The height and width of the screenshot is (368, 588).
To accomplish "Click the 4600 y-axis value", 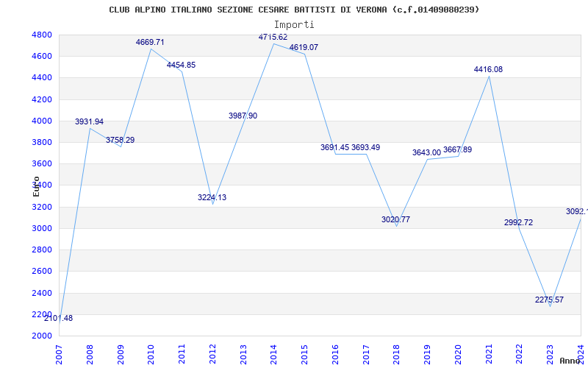I will pyautogui.click(x=42, y=57).
